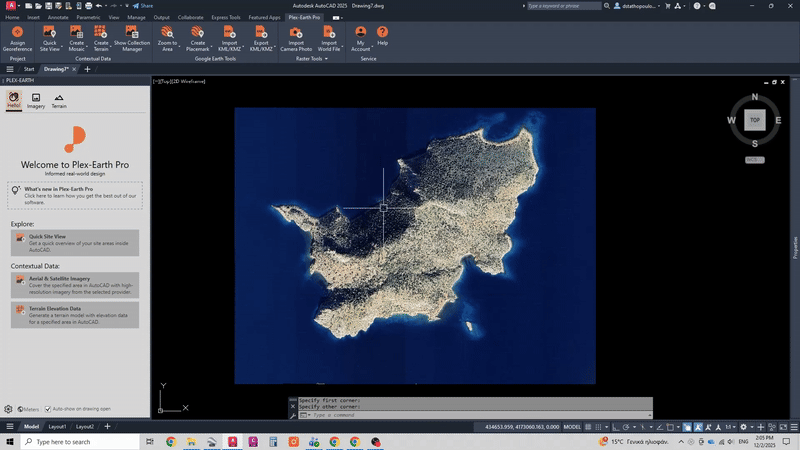Click Import Camera Photo
The width and height of the screenshot is (800, 450).
point(296,38)
